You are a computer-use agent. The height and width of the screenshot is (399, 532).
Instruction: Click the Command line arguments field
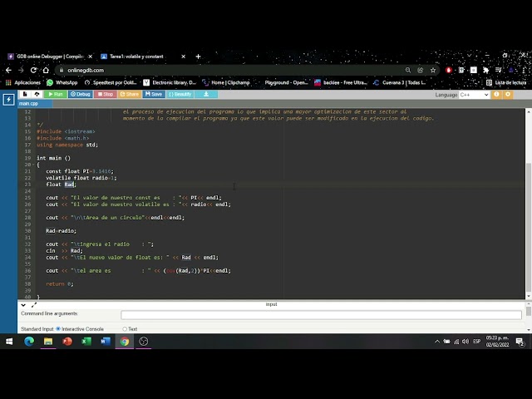click(x=321, y=315)
